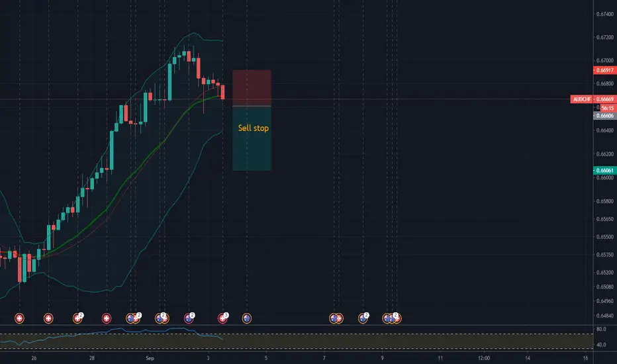Open the rightmost flag event cluster with badge 2

coord(391,318)
